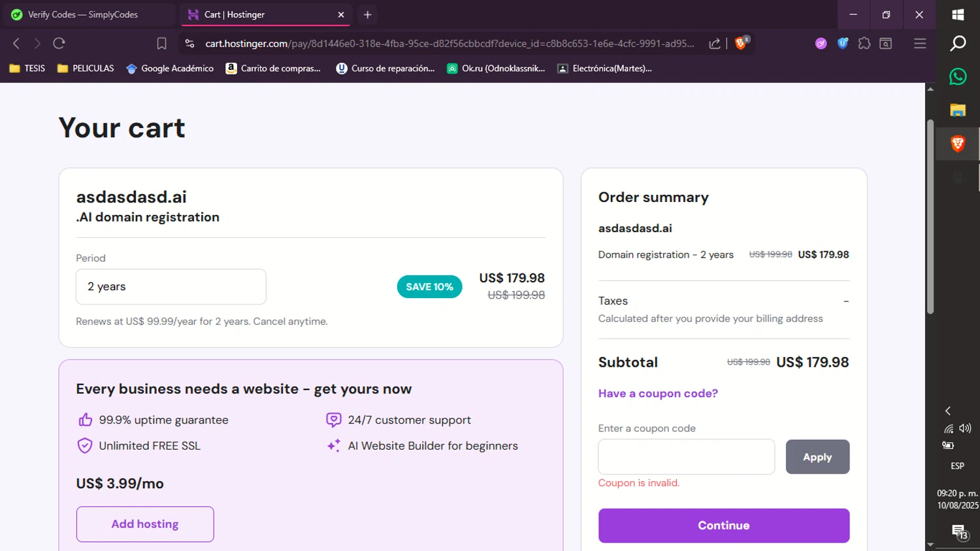The height and width of the screenshot is (551, 980).
Task: Click Domain registration - 2 years line
Action: [666, 255]
